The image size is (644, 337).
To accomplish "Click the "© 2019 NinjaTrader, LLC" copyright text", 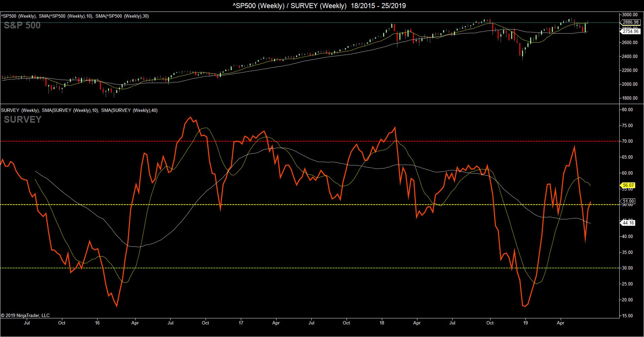I will click(x=25, y=316).
